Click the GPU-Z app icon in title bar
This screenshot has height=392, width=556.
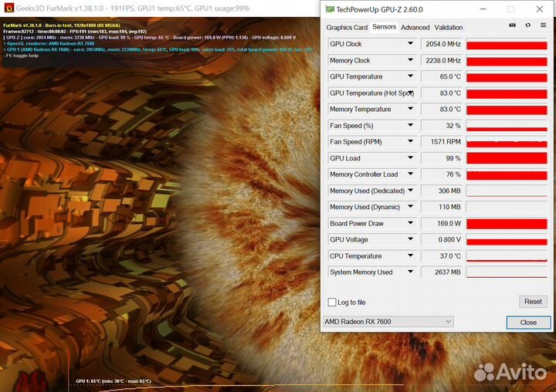[x=330, y=9]
